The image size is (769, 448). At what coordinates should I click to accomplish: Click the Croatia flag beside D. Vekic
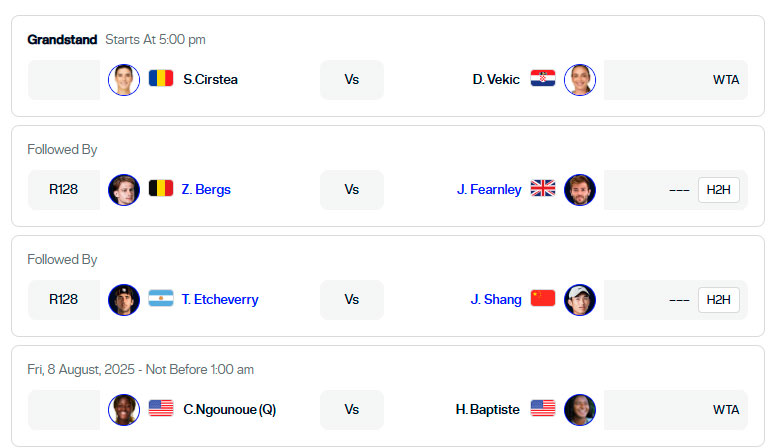(x=543, y=79)
